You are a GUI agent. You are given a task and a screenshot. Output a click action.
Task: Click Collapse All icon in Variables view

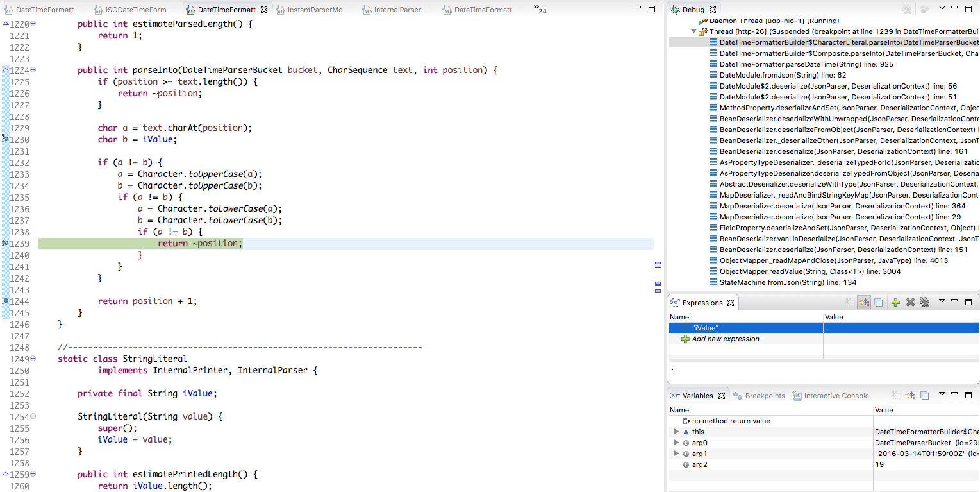pos(924,396)
